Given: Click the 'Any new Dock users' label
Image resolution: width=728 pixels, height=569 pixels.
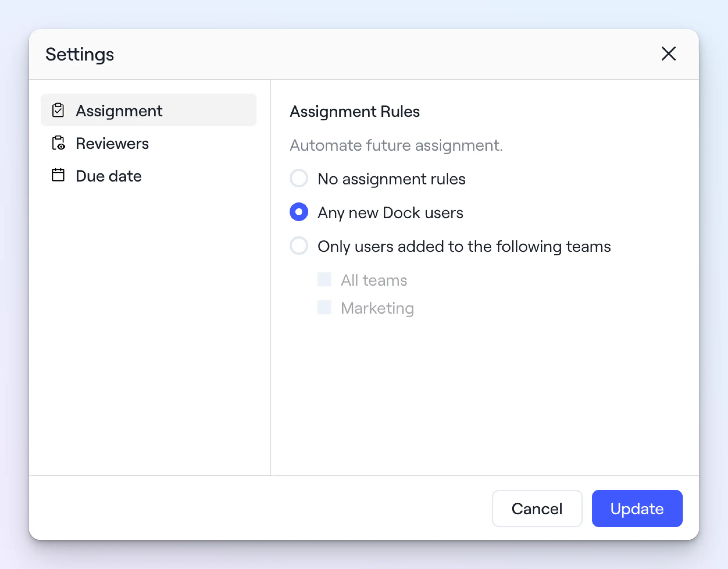Looking at the screenshot, I should click(x=390, y=213).
